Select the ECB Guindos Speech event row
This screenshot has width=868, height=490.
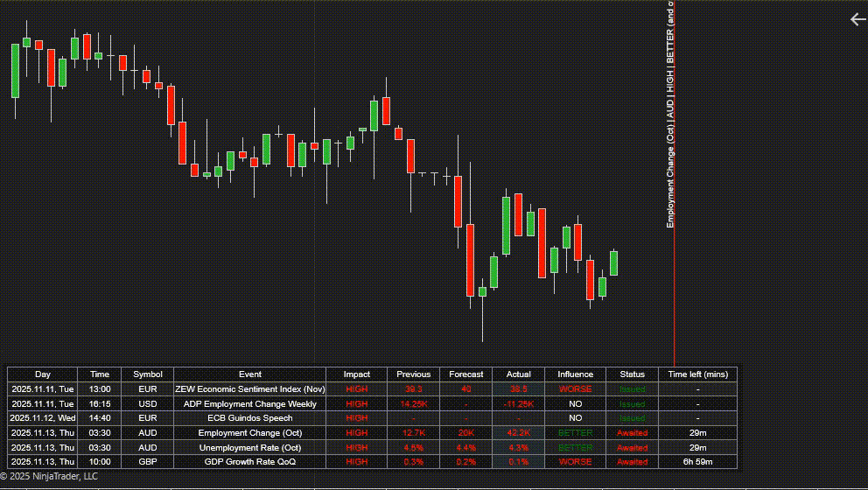pyautogui.click(x=250, y=418)
